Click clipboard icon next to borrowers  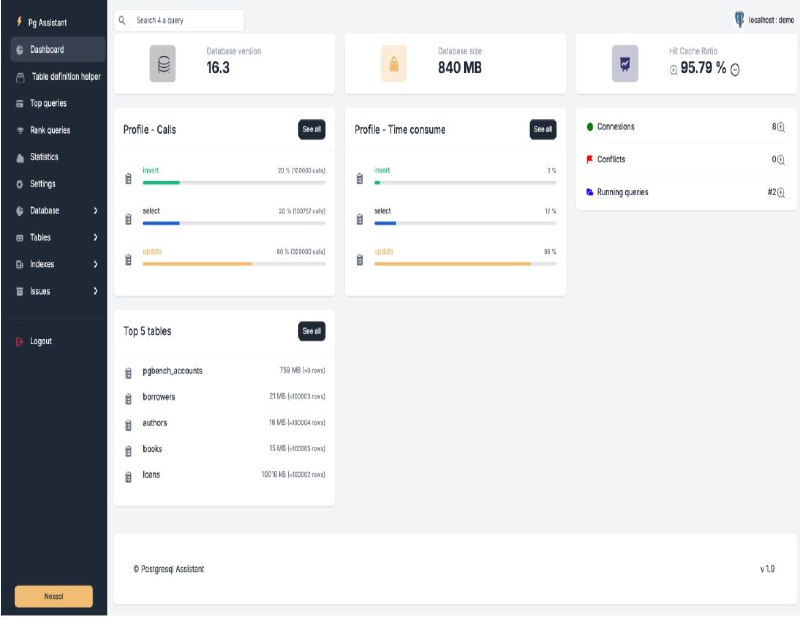tap(128, 399)
